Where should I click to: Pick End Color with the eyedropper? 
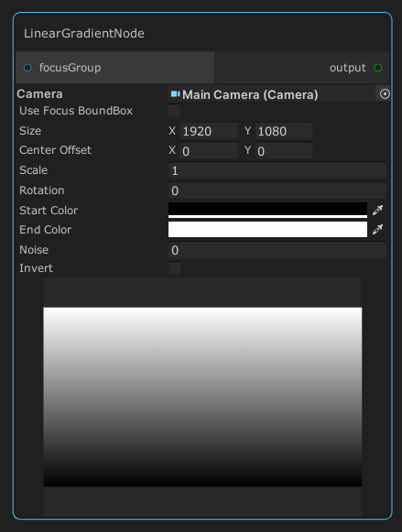[377, 229]
